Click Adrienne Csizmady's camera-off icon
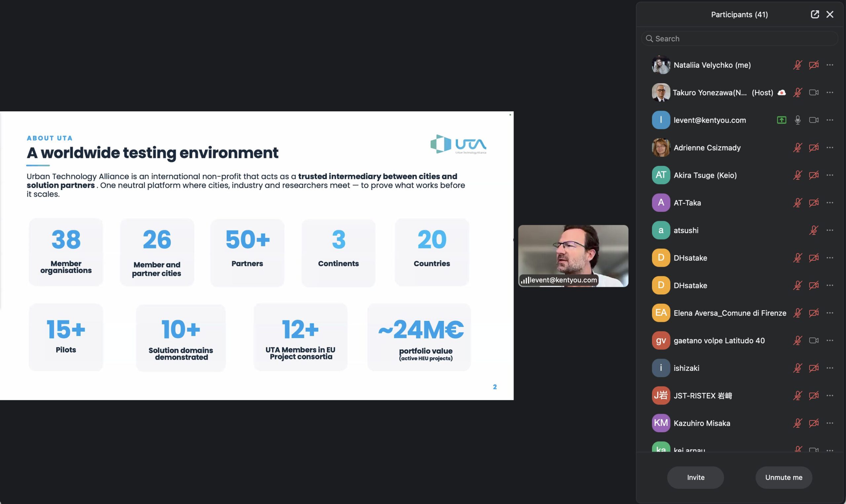The height and width of the screenshot is (504, 846). click(814, 147)
